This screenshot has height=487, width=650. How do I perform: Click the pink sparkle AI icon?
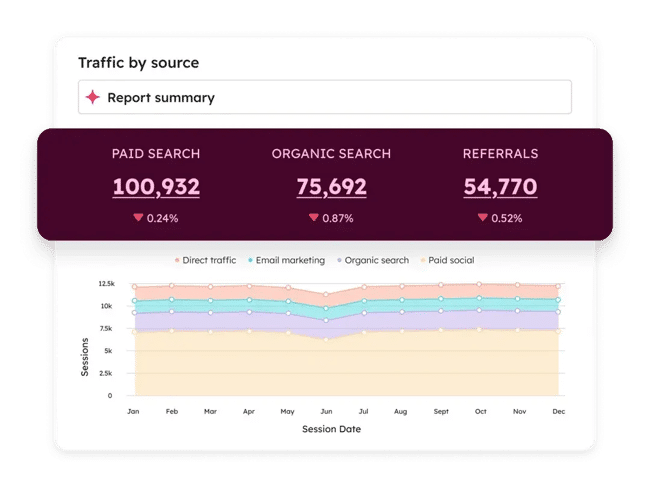tap(92, 97)
